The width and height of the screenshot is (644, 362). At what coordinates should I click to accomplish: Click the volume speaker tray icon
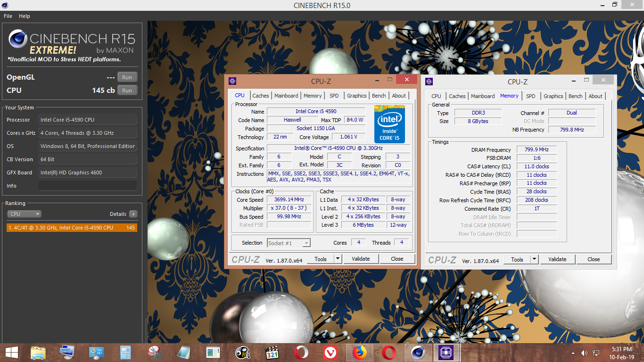(585, 353)
